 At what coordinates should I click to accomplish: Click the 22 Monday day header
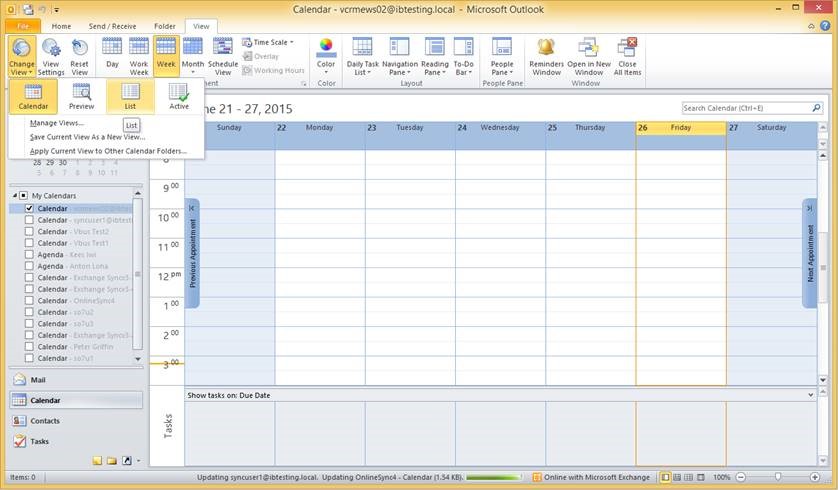pyautogui.click(x=320, y=128)
